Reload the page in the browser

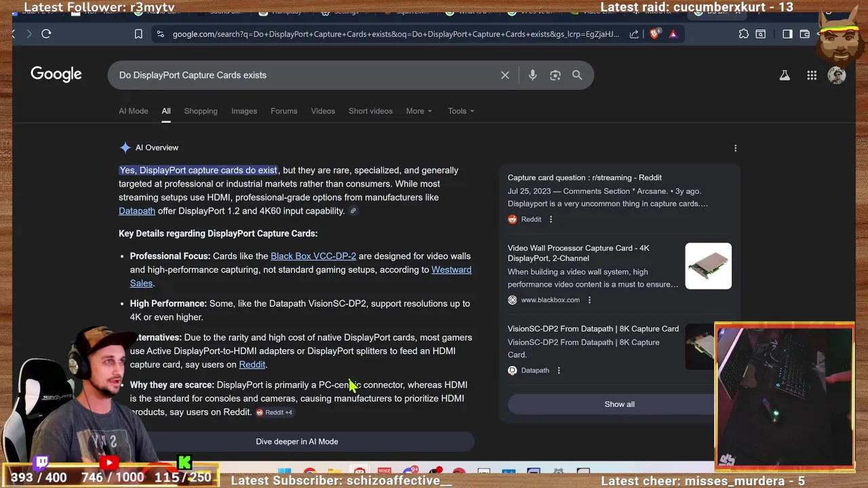pos(46,34)
